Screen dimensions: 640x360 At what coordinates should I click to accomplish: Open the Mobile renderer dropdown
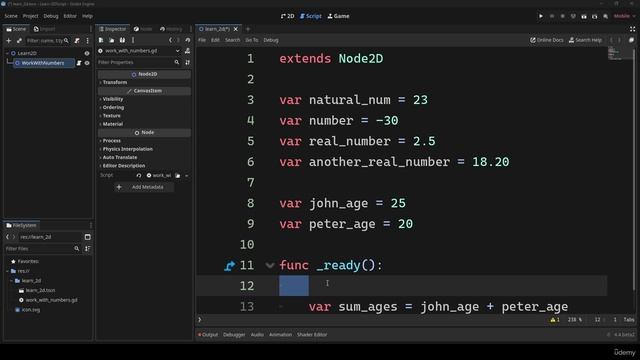coord(624,16)
